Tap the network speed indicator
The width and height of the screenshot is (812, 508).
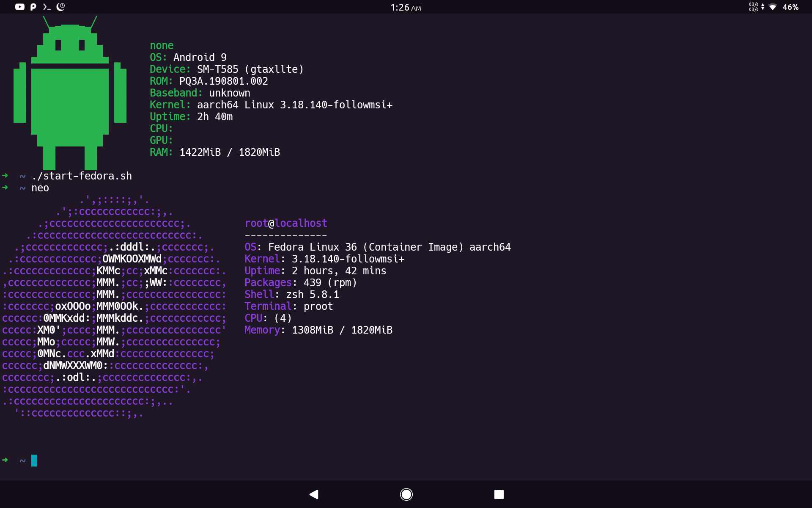(x=757, y=7)
